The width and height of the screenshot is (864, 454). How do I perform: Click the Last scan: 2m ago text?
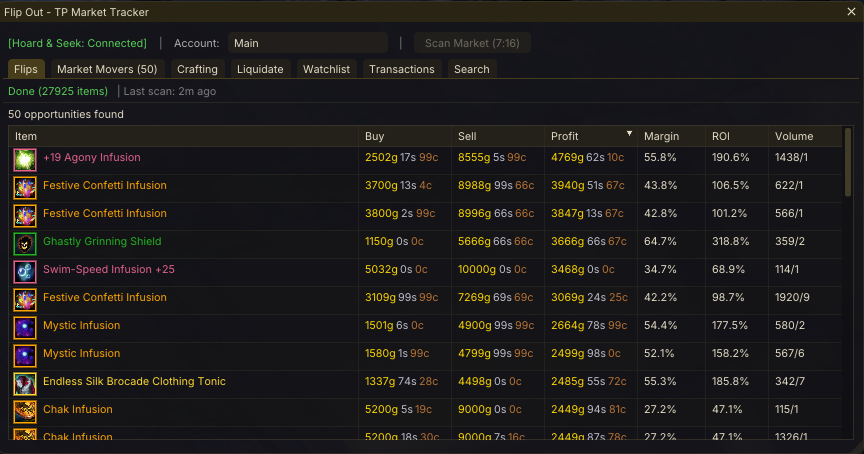(170, 91)
